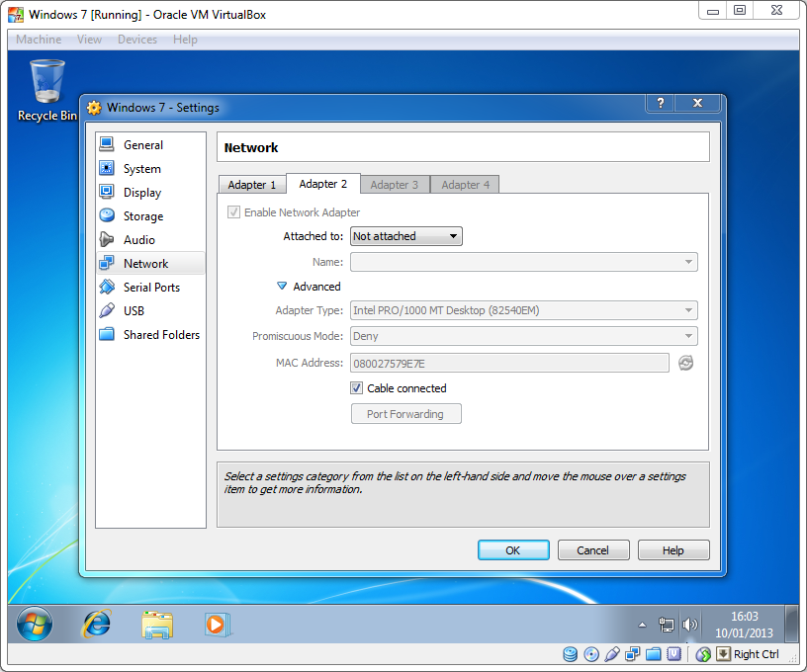807x672 pixels.
Task: Uncheck the Cable connected checkbox
Action: tap(357, 388)
